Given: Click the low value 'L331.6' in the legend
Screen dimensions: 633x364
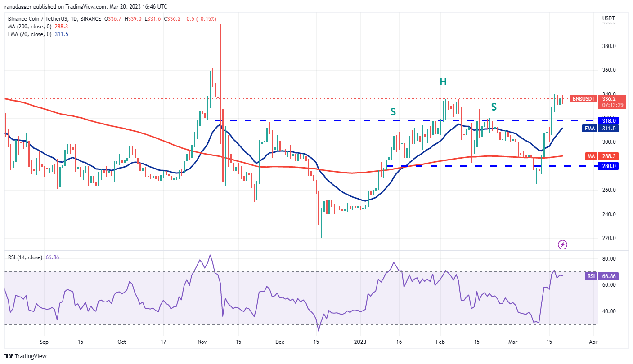Looking at the screenshot, I should click(153, 19).
